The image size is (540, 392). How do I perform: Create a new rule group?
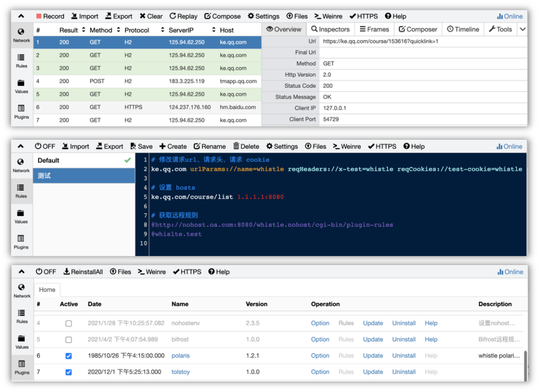(x=173, y=146)
